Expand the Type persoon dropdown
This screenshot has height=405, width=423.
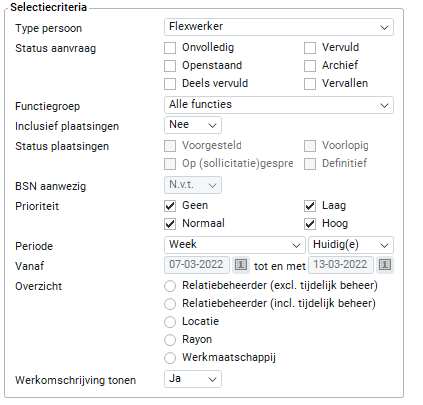point(279,27)
